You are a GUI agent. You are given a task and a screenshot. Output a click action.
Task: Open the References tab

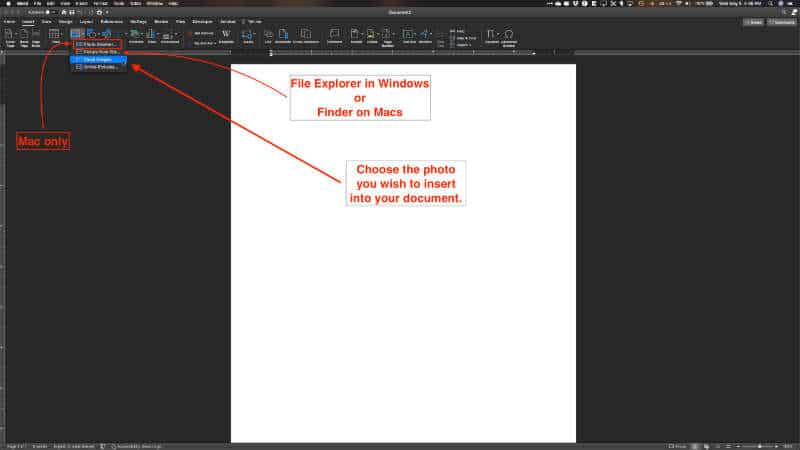click(x=111, y=22)
